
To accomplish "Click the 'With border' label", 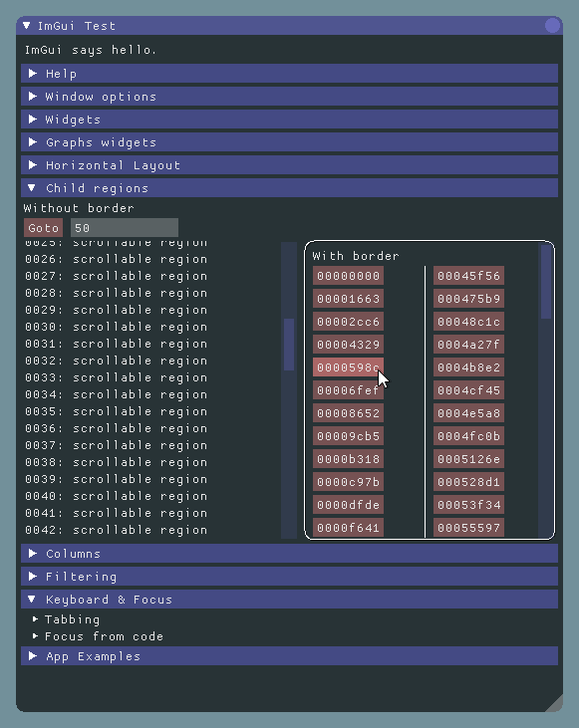I will point(356,256).
